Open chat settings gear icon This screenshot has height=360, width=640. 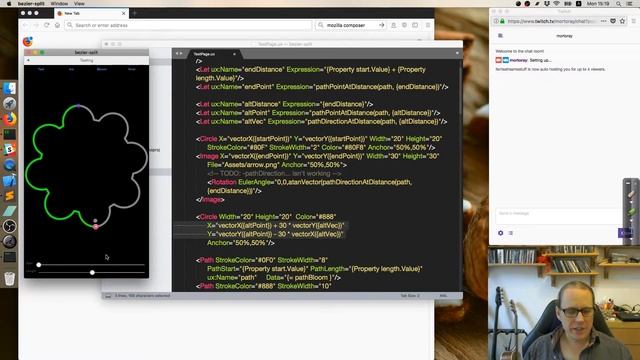tap(500, 233)
